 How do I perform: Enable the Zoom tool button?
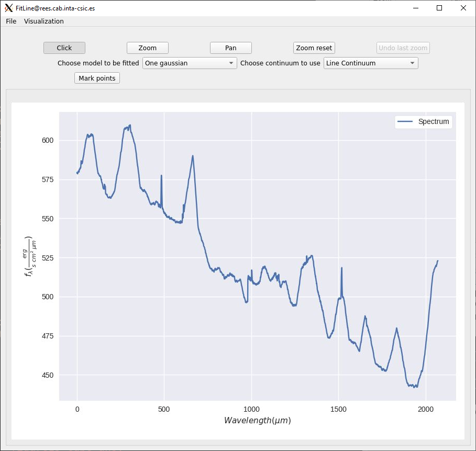point(148,48)
